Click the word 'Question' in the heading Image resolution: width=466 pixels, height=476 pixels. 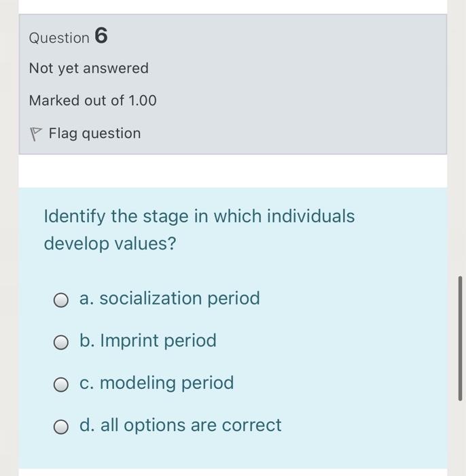click(x=59, y=38)
